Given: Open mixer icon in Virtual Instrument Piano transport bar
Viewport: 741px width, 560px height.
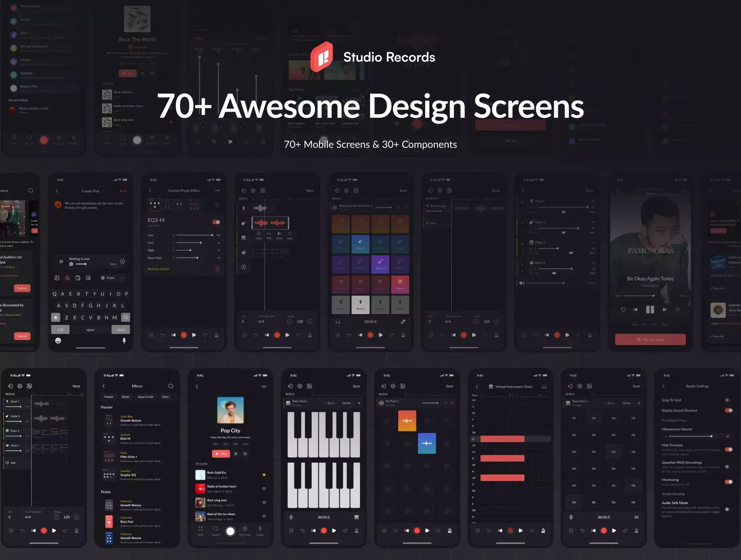Looking at the screenshot, I should (x=478, y=531).
